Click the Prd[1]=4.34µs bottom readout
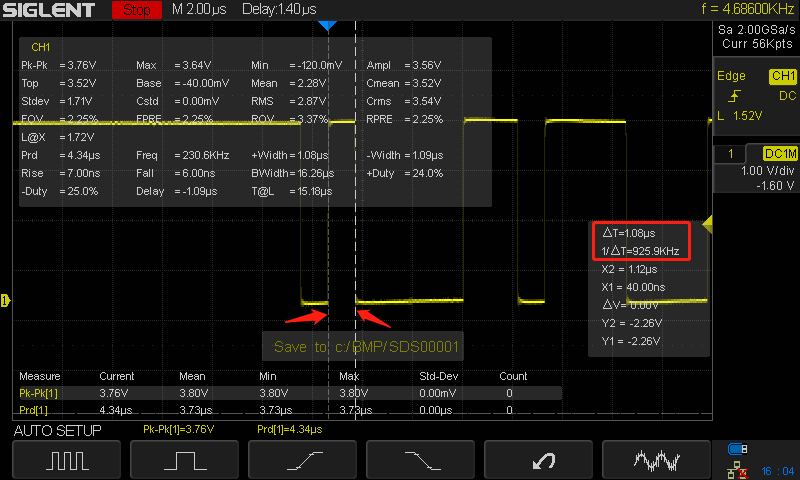Image resolution: width=800 pixels, height=480 pixels. pyautogui.click(x=289, y=430)
